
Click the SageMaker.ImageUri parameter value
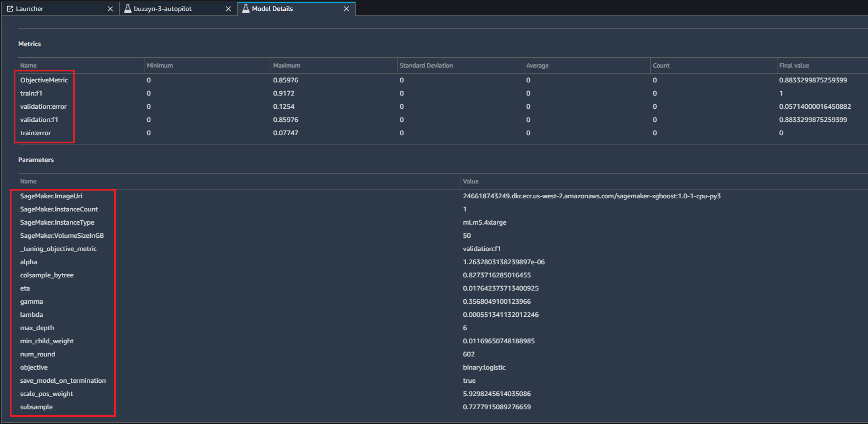pos(591,196)
